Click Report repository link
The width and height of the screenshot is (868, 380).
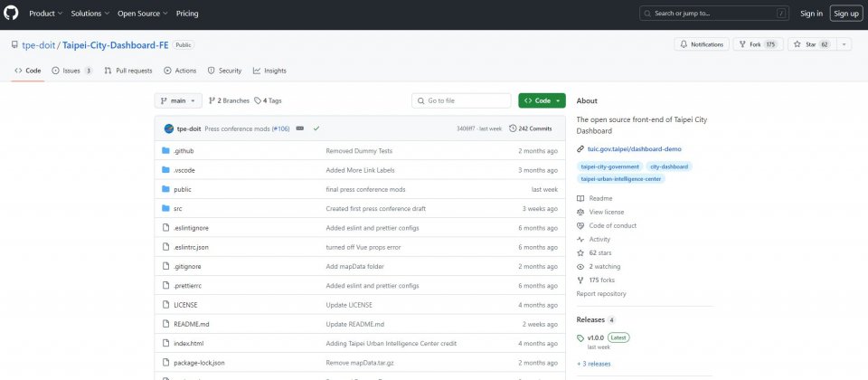601,293
